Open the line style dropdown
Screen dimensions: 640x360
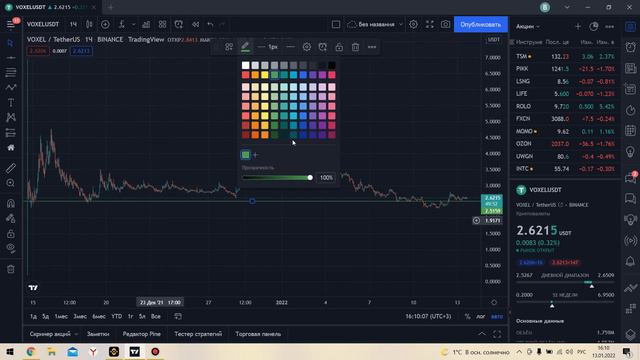coord(290,47)
